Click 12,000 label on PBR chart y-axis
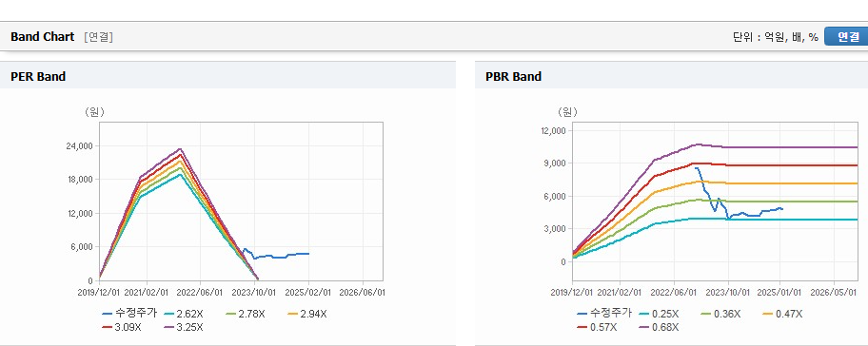Image resolution: width=868 pixels, height=346 pixels. [554, 130]
